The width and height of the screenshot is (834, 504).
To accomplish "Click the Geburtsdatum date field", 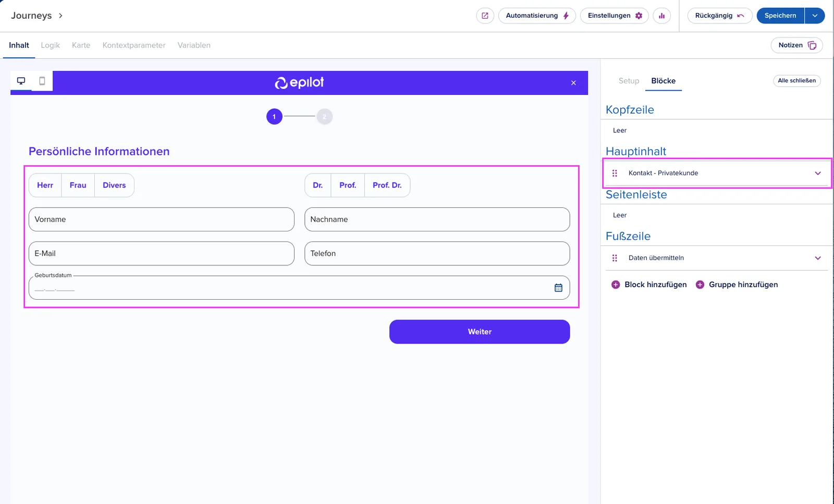I will [x=299, y=288].
